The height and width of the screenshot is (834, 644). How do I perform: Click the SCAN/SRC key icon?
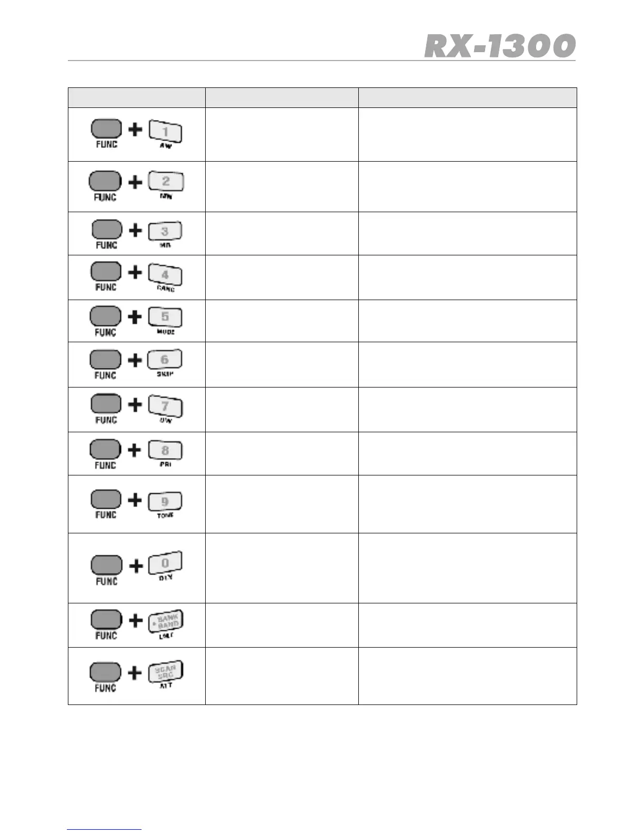click(x=165, y=672)
